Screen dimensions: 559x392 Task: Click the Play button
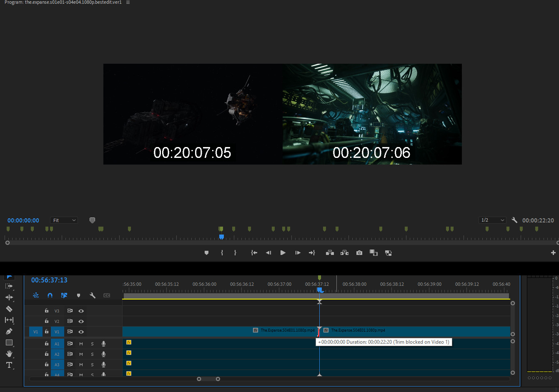tap(283, 253)
